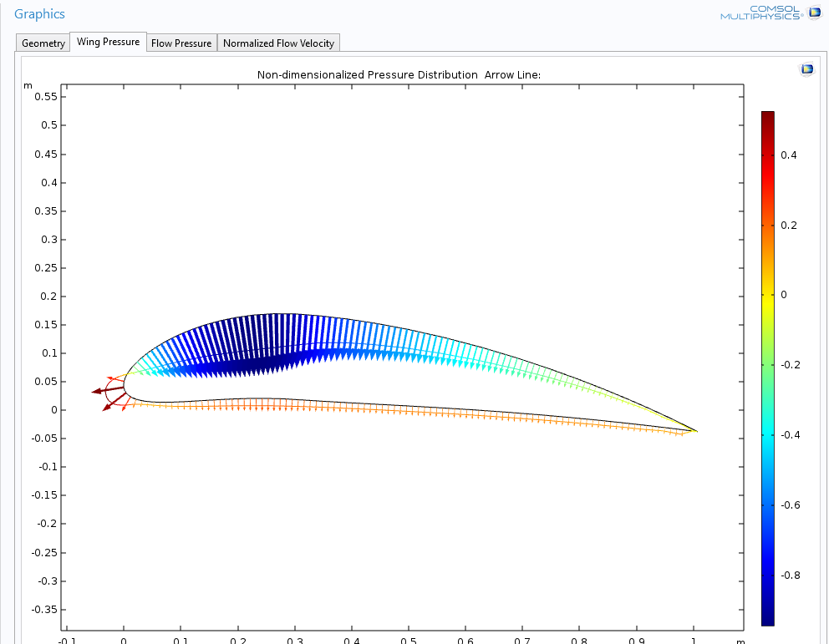This screenshot has height=644, width=829.
Task: Click the yellow zero level on the color legend
Action: pos(768,295)
